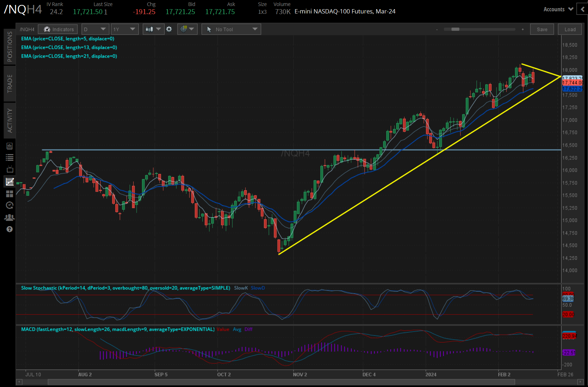
Task: Toggle the MACD Diff plot
Action: coord(249,329)
